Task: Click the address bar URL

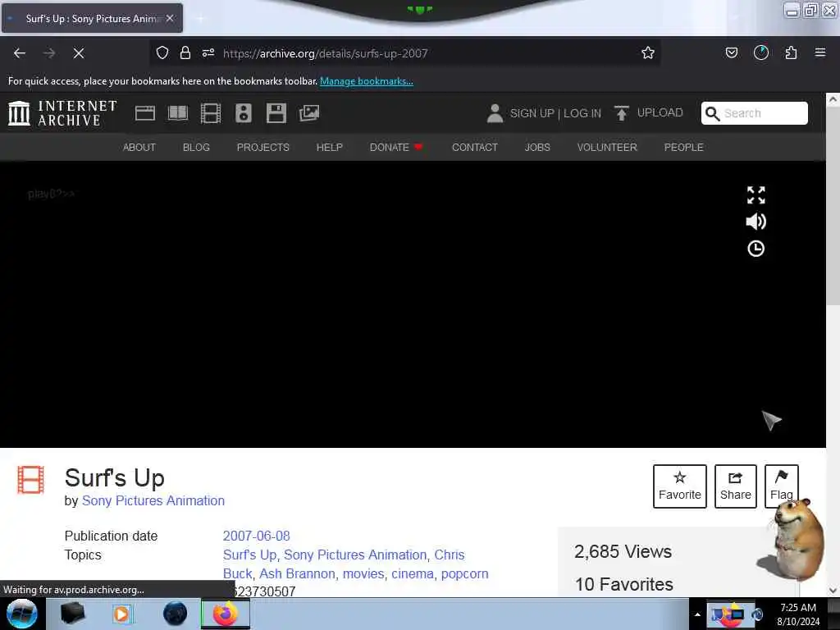Action: 325,53
